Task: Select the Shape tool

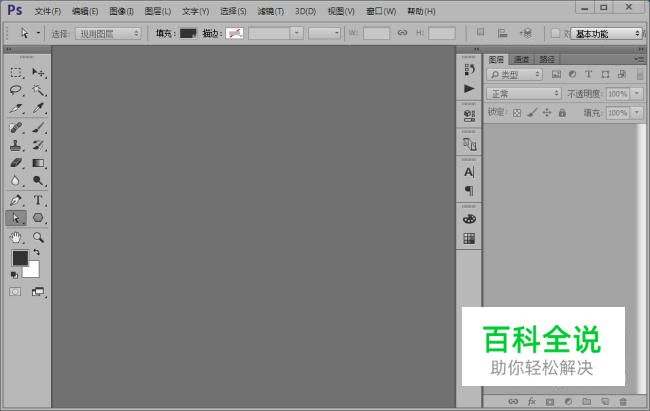Action: click(x=38, y=218)
